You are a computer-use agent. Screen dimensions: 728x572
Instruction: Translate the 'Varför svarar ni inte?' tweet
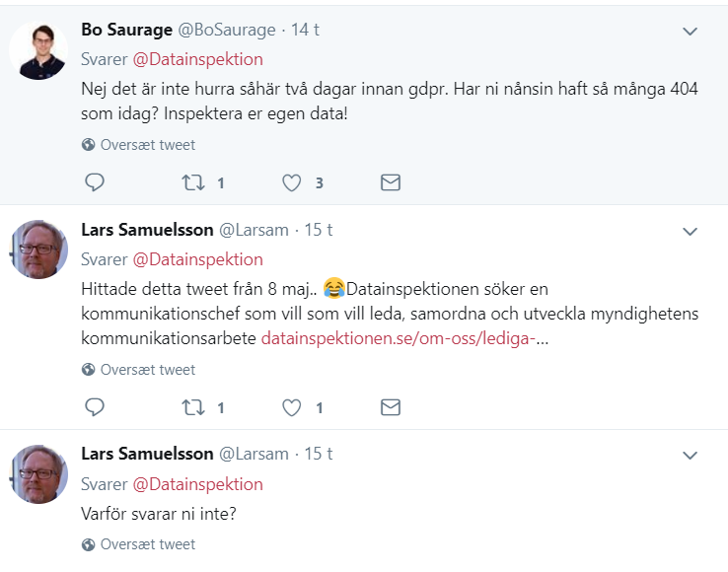pos(147,544)
